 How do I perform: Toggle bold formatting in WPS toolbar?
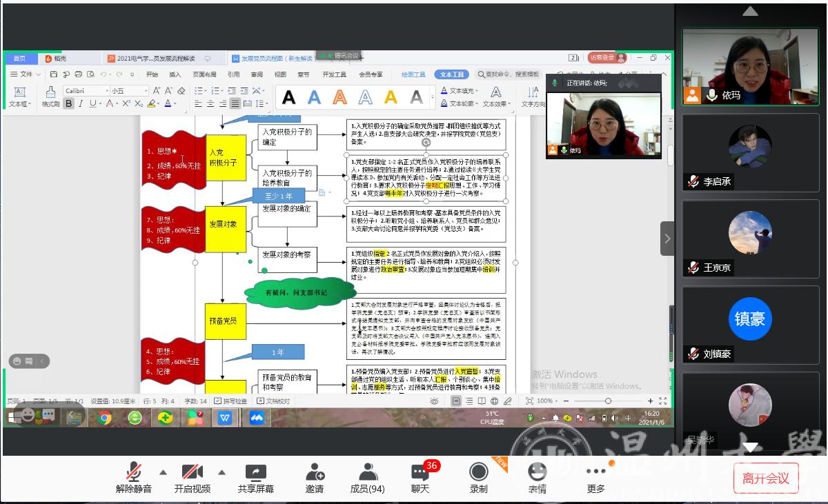coord(68,103)
